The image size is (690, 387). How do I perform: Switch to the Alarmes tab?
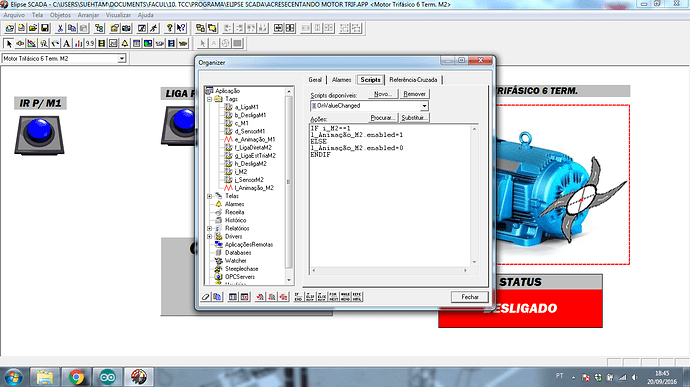(341, 80)
